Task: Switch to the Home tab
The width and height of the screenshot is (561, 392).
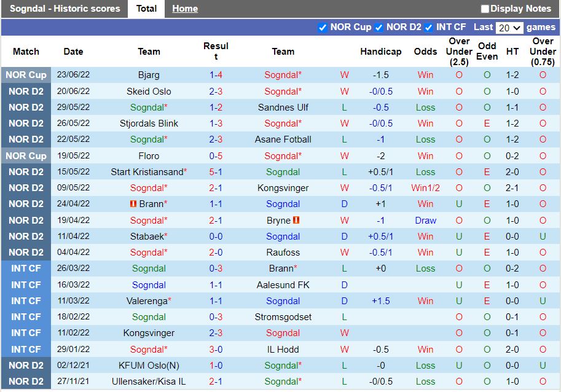Action: coord(185,9)
